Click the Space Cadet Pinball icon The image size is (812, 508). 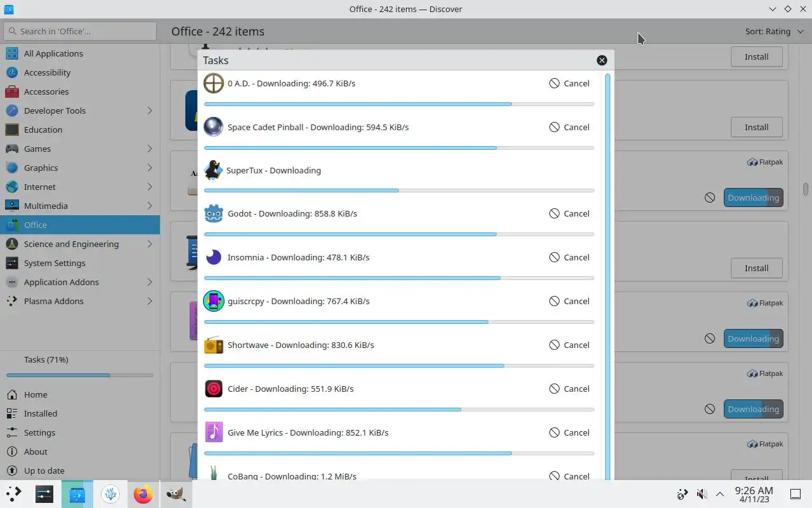click(x=214, y=127)
